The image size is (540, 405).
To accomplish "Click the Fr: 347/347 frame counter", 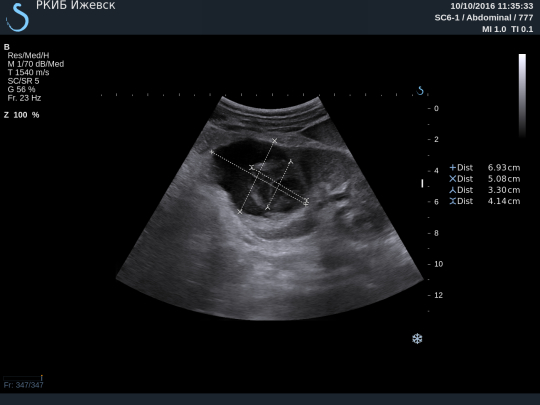I will click(23, 385).
